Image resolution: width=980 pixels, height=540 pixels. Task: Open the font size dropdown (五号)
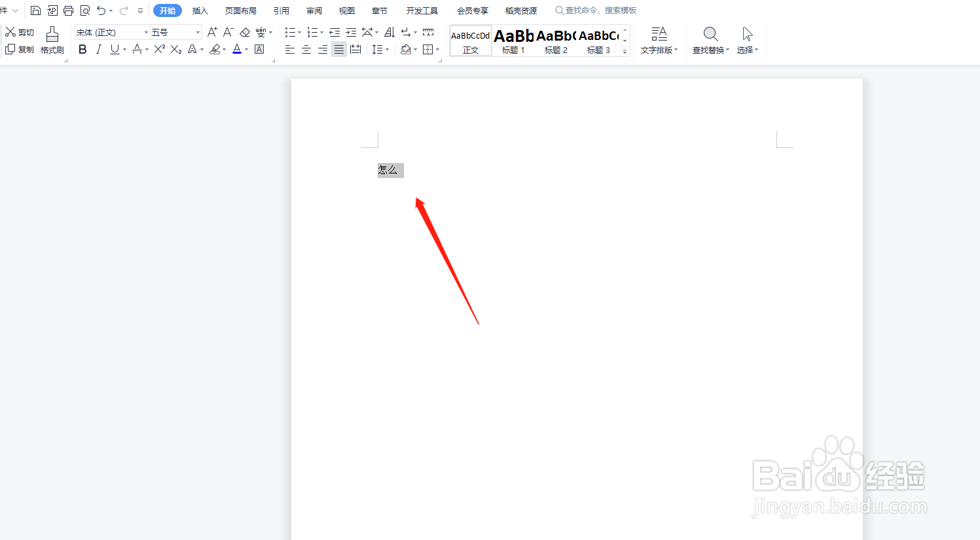click(198, 32)
